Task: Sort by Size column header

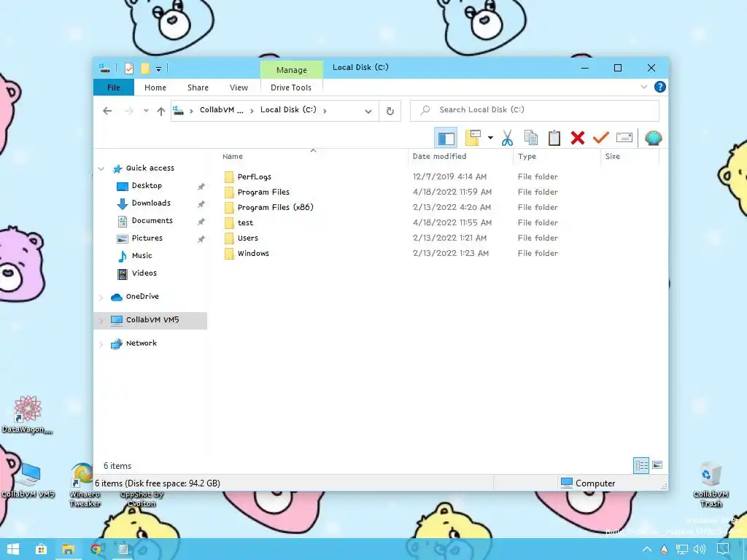Action: pyautogui.click(x=613, y=156)
